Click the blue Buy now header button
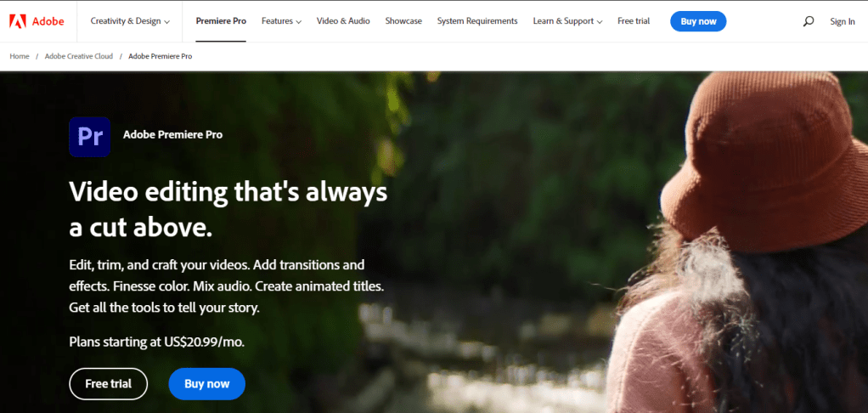The image size is (868, 413). tap(698, 21)
